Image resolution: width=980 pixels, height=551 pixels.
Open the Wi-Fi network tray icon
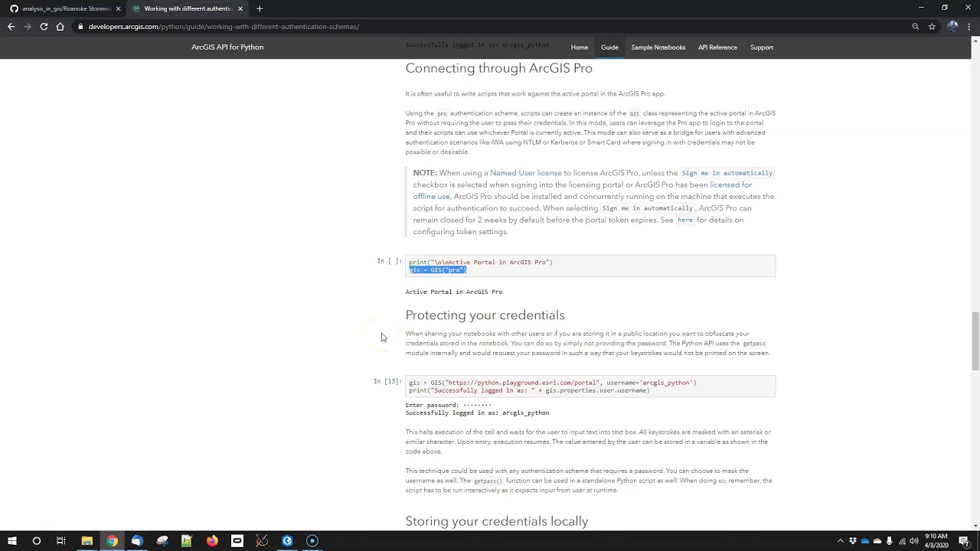pos(902,541)
